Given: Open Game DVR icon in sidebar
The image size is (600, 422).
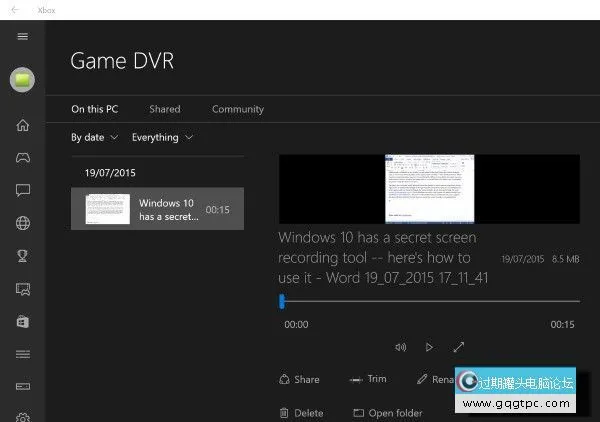Looking at the screenshot, I should 22,289.
